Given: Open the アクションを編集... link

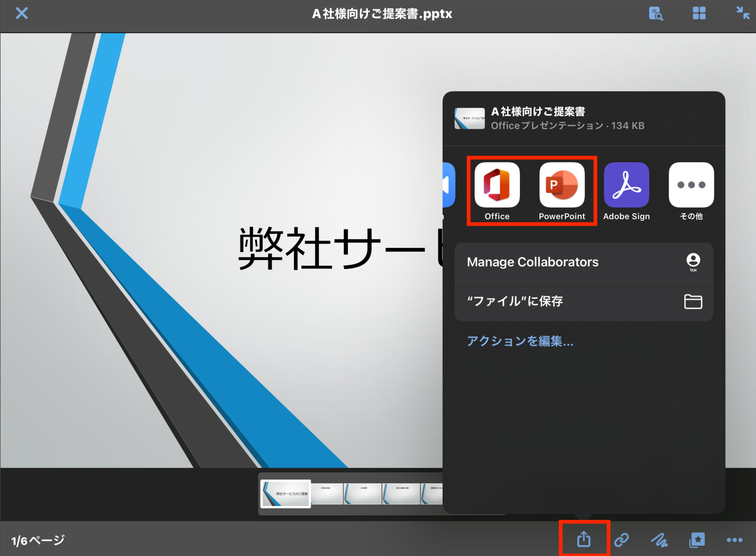Looking at the screenshot, I should (x=520, y=341).
